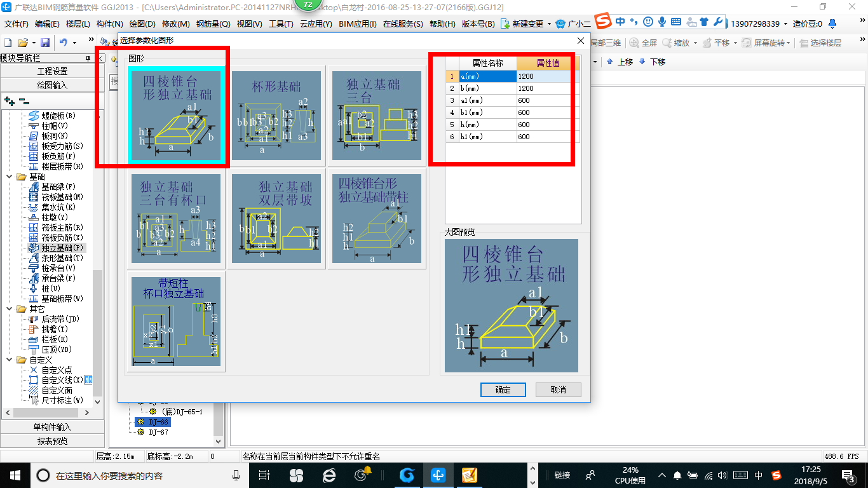
Task: Click the 桩承台(V) tree icon
Action: click(x=34, y=268)
